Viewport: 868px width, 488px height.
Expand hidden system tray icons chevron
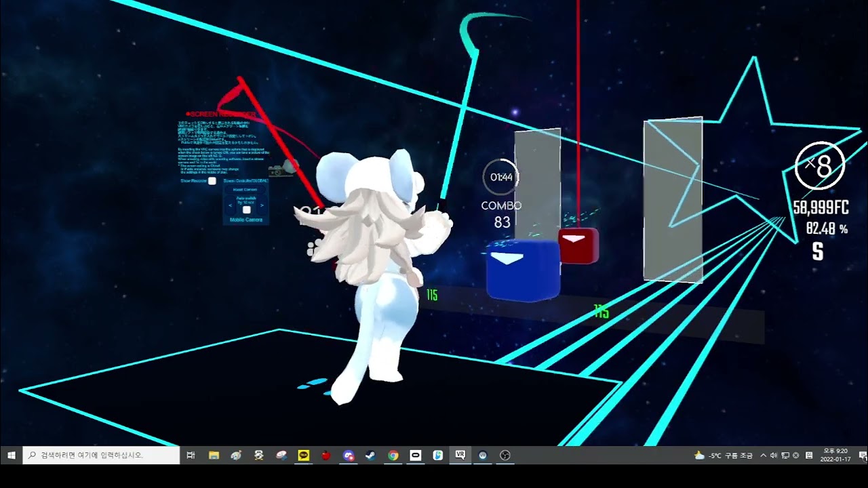click(764, 455)
